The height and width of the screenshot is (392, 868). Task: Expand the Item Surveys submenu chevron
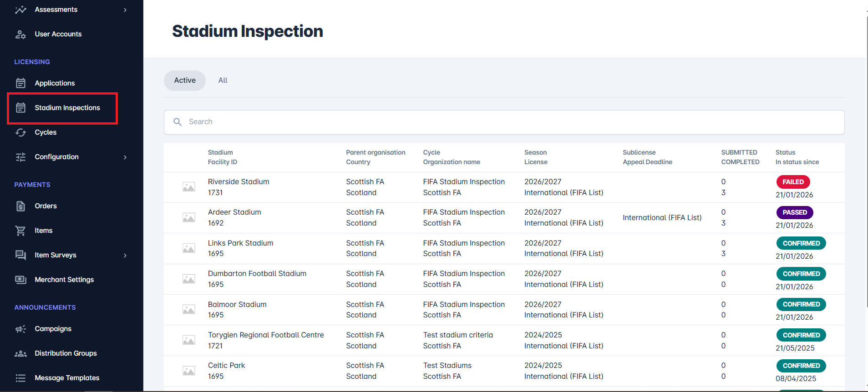125,256
